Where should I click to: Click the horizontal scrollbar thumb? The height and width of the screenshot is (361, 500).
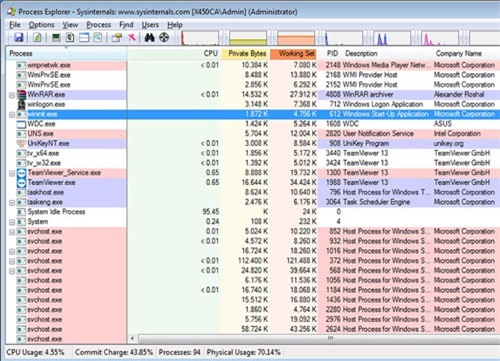pos(318,339)
